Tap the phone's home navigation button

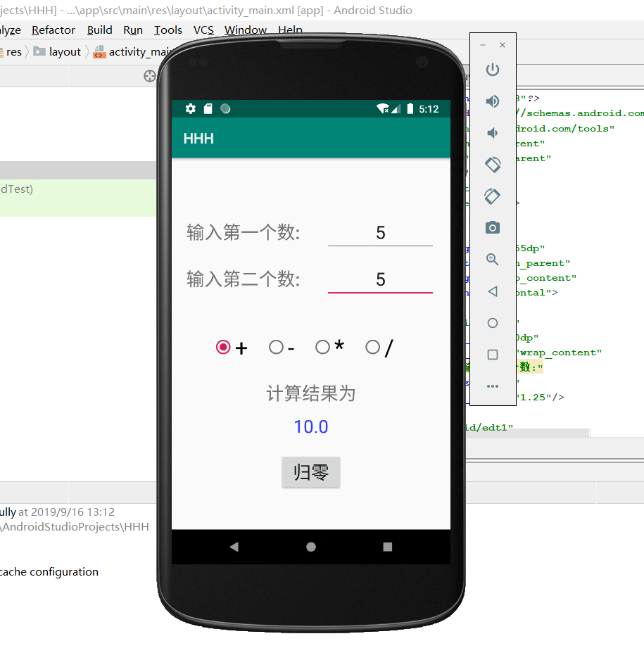click(311, 547)
